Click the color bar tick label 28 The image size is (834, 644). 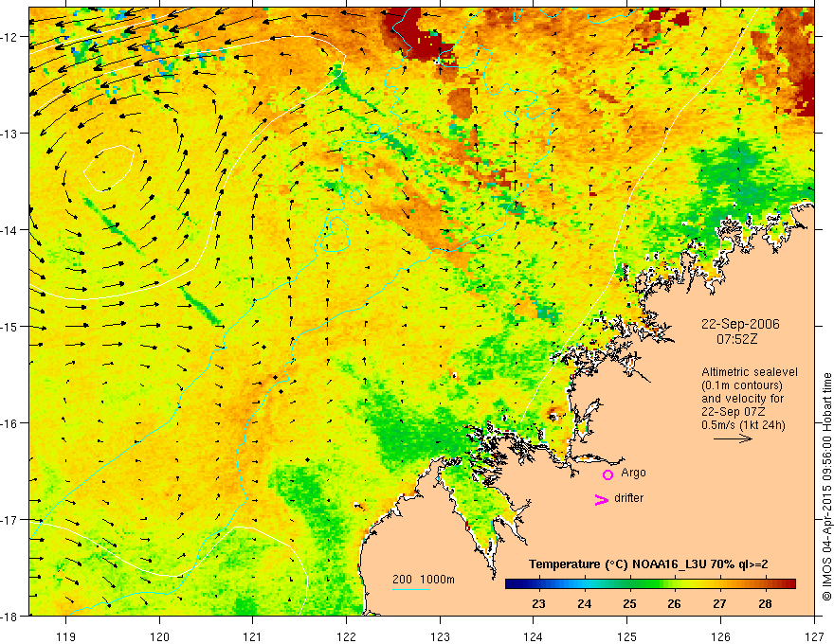(765, 603)
